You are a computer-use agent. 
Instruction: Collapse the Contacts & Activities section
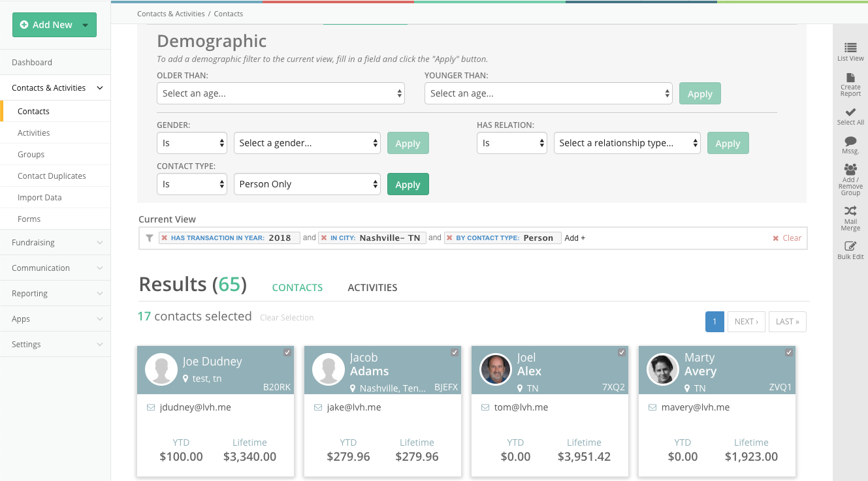point(55,87)
